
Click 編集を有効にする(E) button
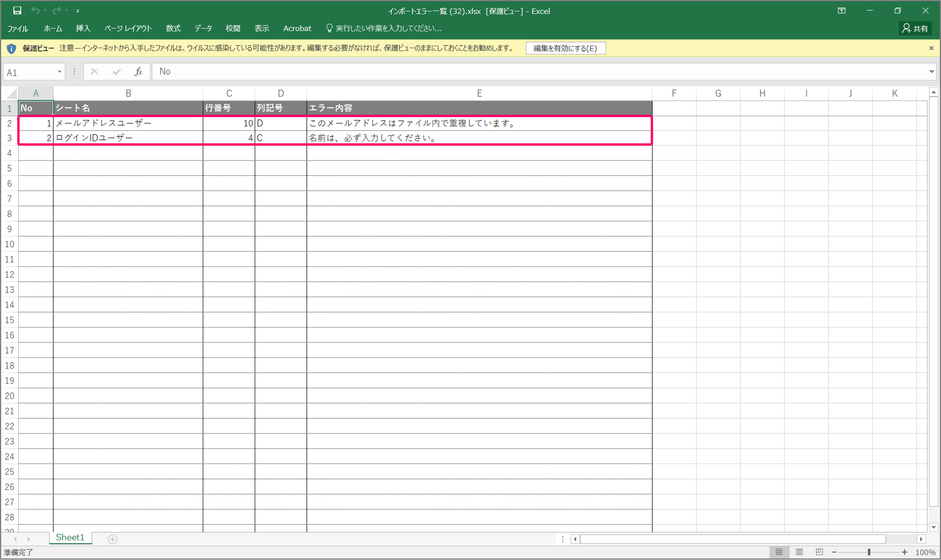565,48
